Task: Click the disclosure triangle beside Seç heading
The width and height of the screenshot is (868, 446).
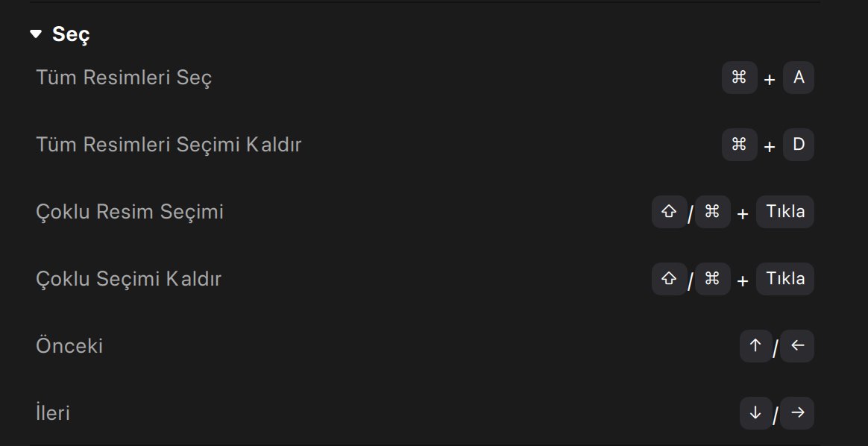Action: pyautogui.click(x=35, y=34)
